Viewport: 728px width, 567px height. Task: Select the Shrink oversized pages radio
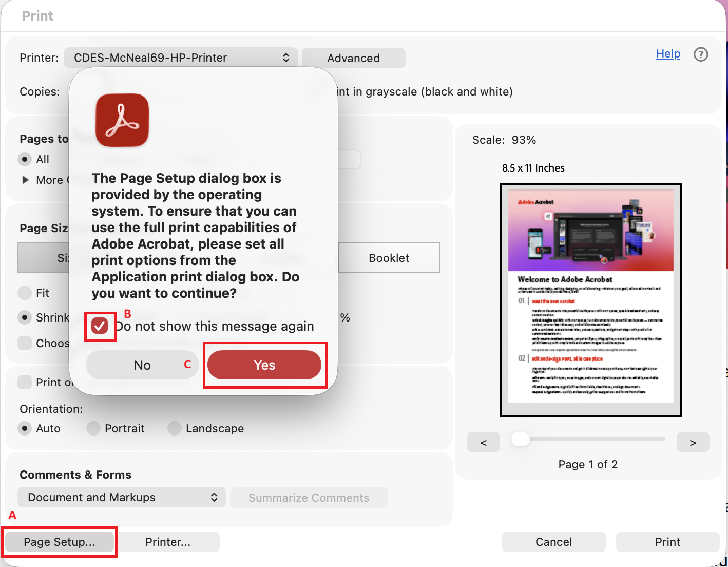pos(25,317)
